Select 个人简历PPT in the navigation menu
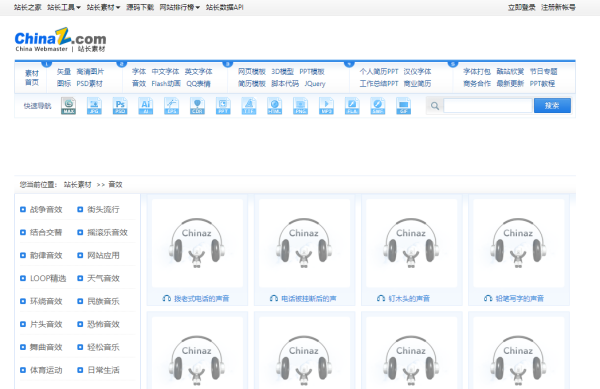 pos(379,72)
